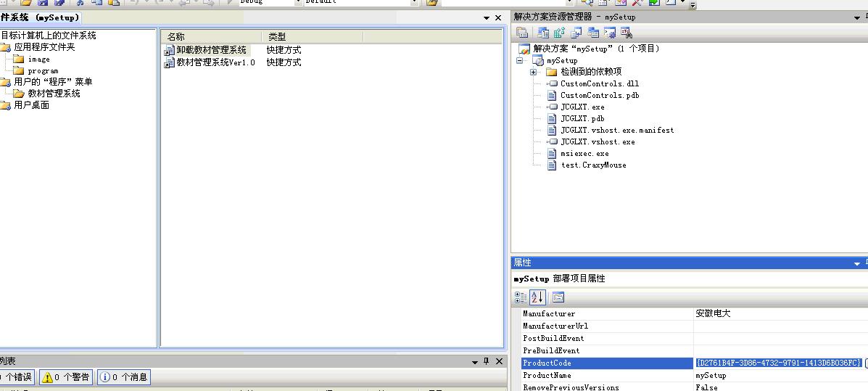The image size is (868, 391).
Task: Select the 教材管理系统 folder in tree
Action: pos(54,94)
